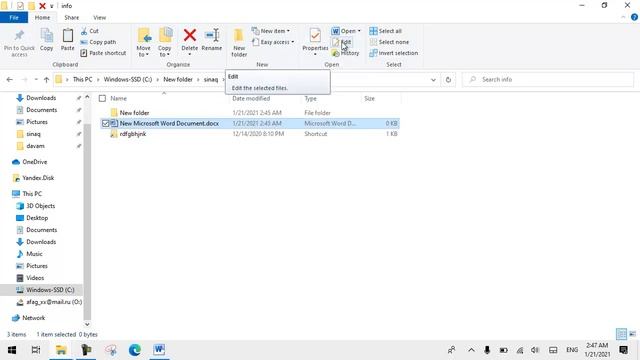Screen dimensions: 640x360
Task: Select the rdfgbhjnk shortcut file
Action: coord(250,134)
